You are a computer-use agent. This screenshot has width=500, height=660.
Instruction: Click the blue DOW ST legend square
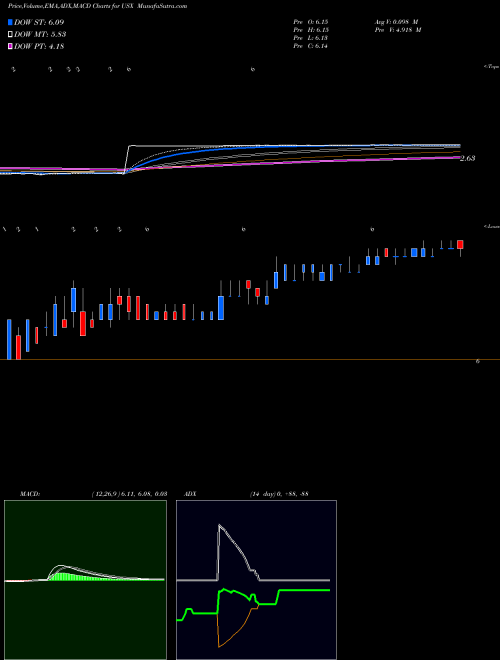(10, 22)
